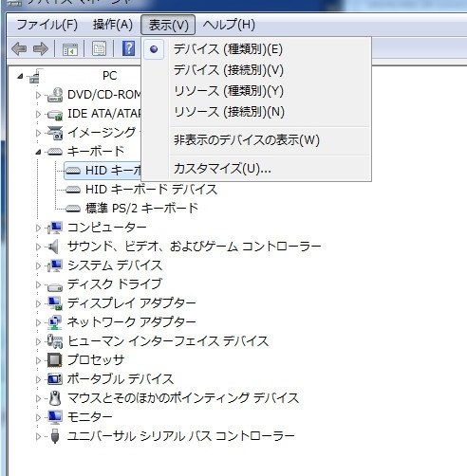Click the Back arrow toolbar icon
Viewport: 467px width, 476px height.
pyautogui.click(x=19, y=49)
